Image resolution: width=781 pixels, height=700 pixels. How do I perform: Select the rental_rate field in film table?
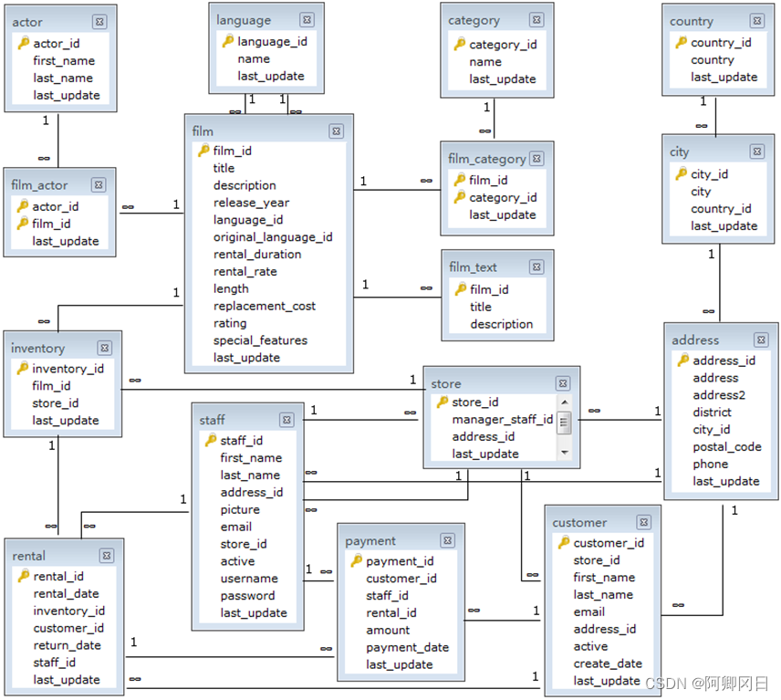pyautogui.click(x=245, y=272)
